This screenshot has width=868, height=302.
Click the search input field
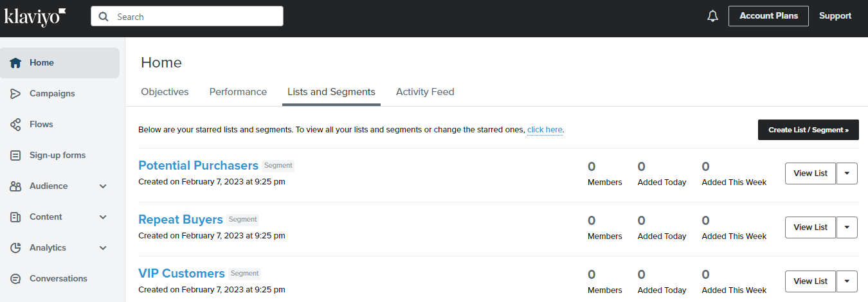[x=187, y=17]
